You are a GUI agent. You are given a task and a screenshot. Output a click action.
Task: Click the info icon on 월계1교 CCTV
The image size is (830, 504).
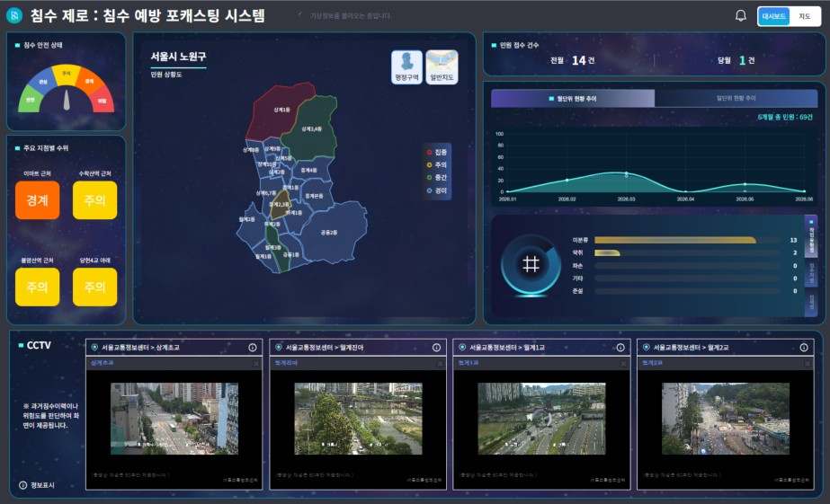pos(620,348)
